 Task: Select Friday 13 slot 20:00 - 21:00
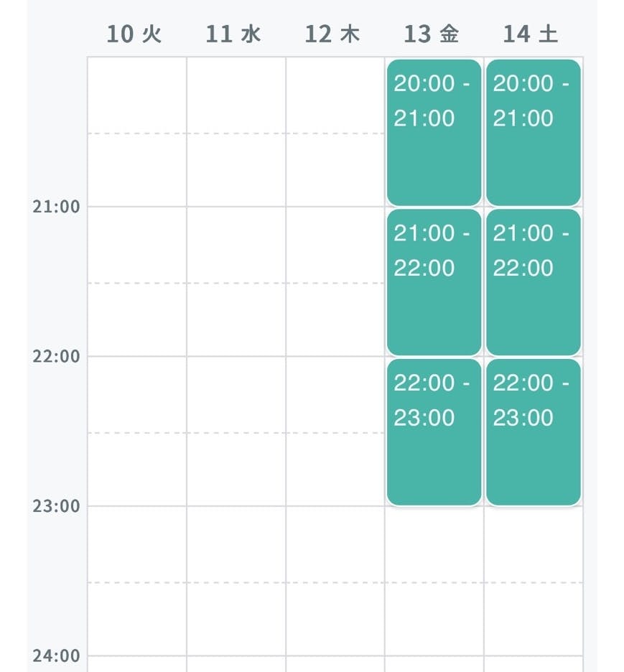click(x=434, y=133)
